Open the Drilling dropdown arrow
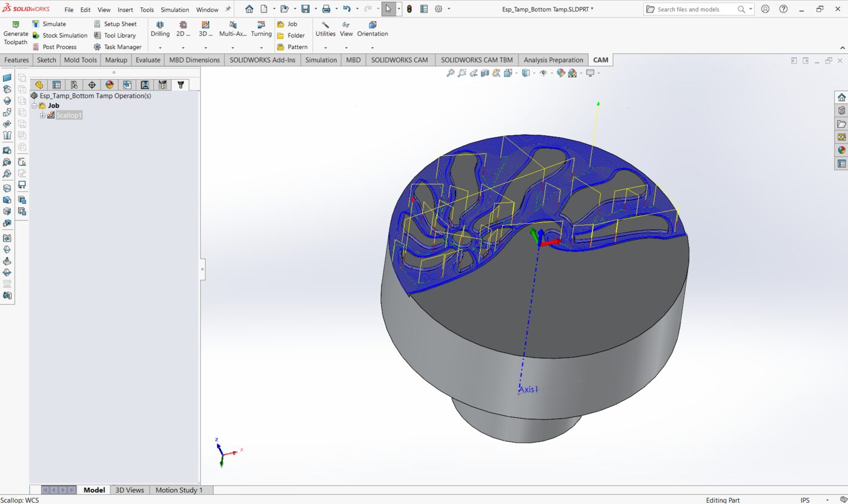 [160, 47]
